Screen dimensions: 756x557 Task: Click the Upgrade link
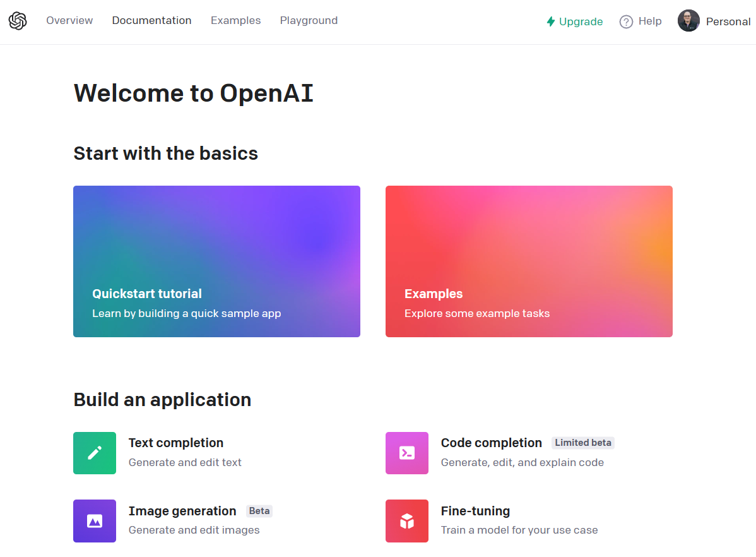click(580, 21)
